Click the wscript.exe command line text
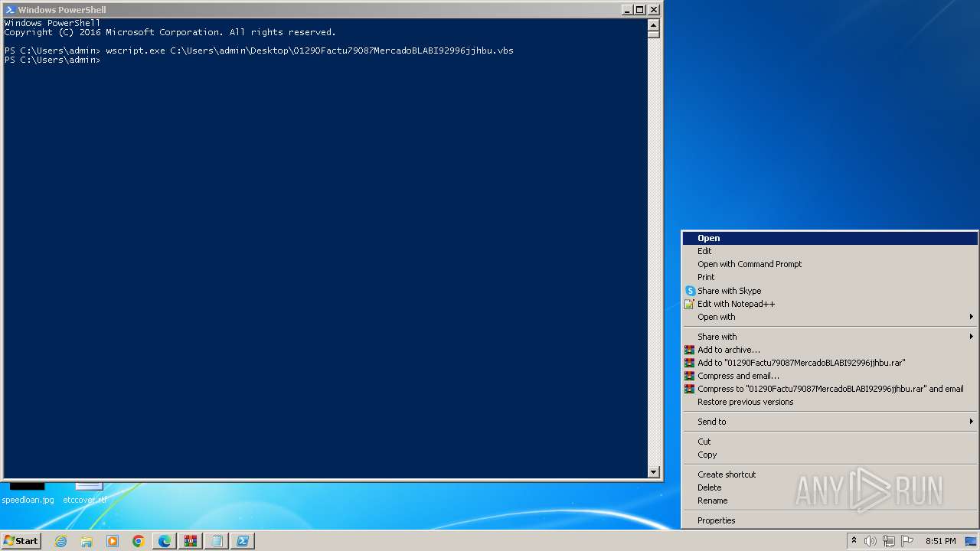This screenshot has height=551, width=980. 309,51
